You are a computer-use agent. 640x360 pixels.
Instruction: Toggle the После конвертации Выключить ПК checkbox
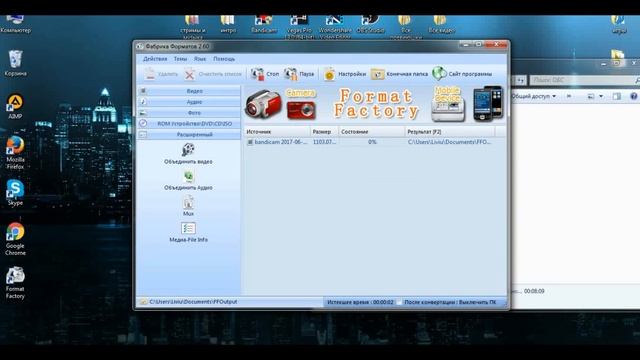point(400,302)
